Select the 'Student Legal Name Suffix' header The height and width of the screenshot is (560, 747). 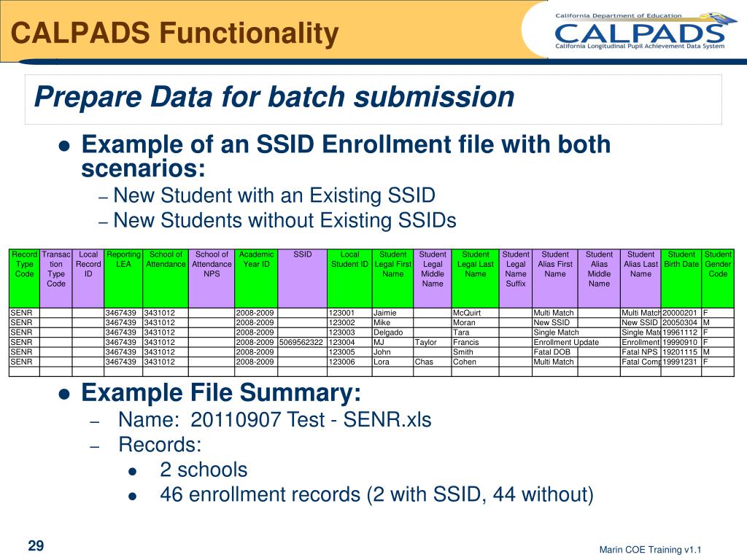coord(516,279)
